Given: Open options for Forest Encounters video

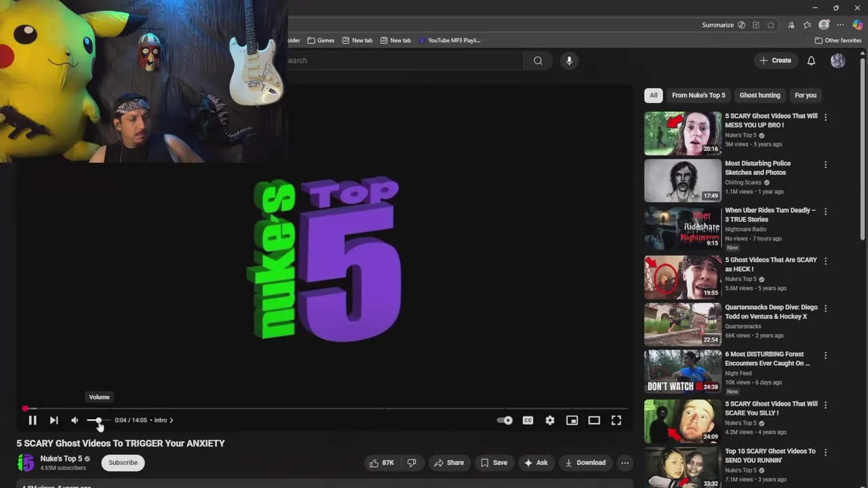Looking at the screenshot, I should click(x=825, y=355).
